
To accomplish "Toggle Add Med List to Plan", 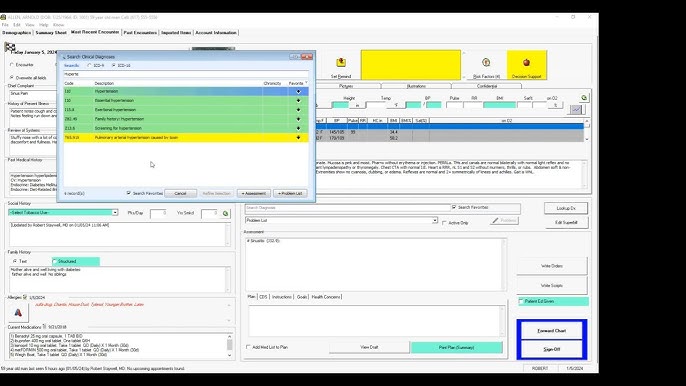I will pyautogui.click(x=248, y=347).
